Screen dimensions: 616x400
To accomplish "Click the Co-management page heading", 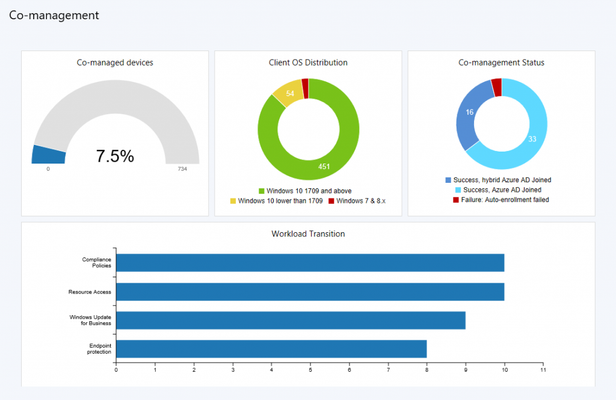I will click(54, 15).
